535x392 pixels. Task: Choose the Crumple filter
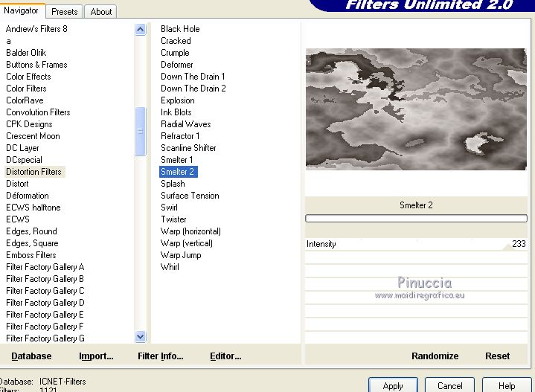pyautogui.click(x=175, y=53)
